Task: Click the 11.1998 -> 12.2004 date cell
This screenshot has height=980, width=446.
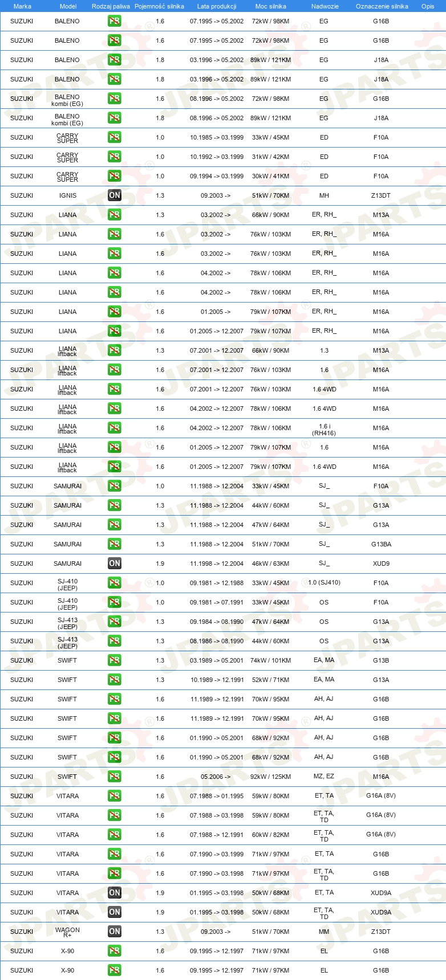Action: click(217, 563)
